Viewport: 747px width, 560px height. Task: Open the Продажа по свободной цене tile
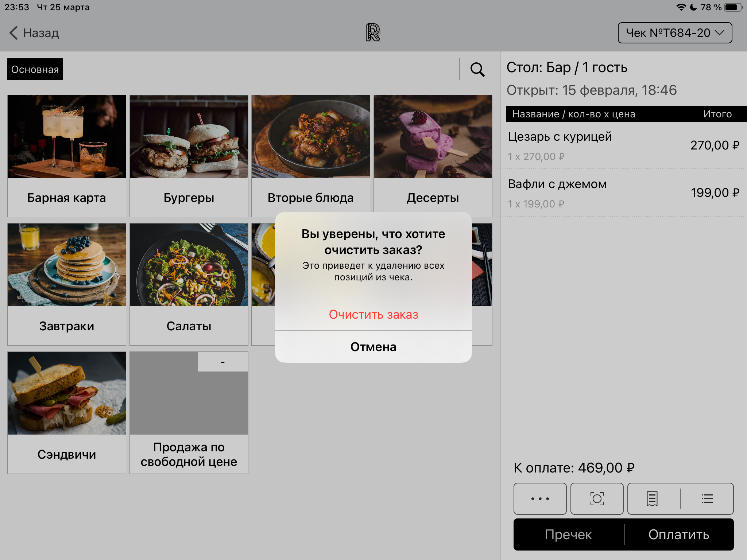(189, 412)
